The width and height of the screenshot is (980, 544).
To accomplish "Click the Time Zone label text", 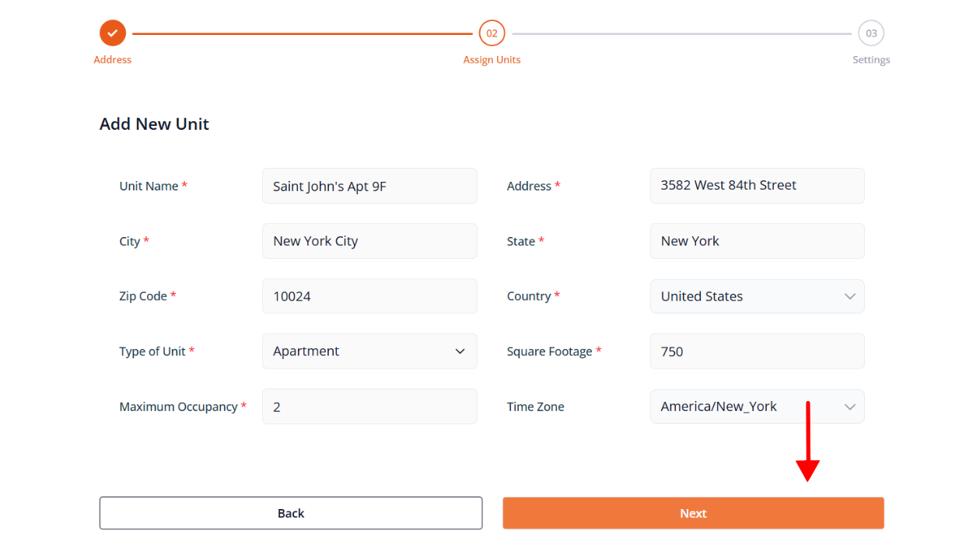I will [535, 406].
